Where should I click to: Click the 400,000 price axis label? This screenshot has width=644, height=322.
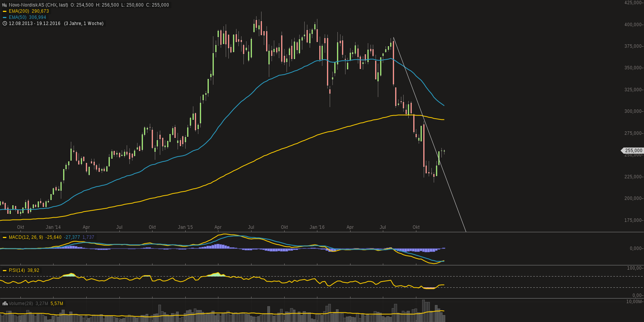pyautogui.click(x=633, y=25)
